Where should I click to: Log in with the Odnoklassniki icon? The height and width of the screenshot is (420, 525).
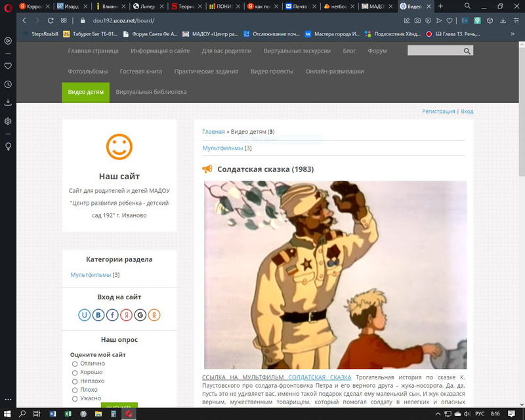[154, 315]
